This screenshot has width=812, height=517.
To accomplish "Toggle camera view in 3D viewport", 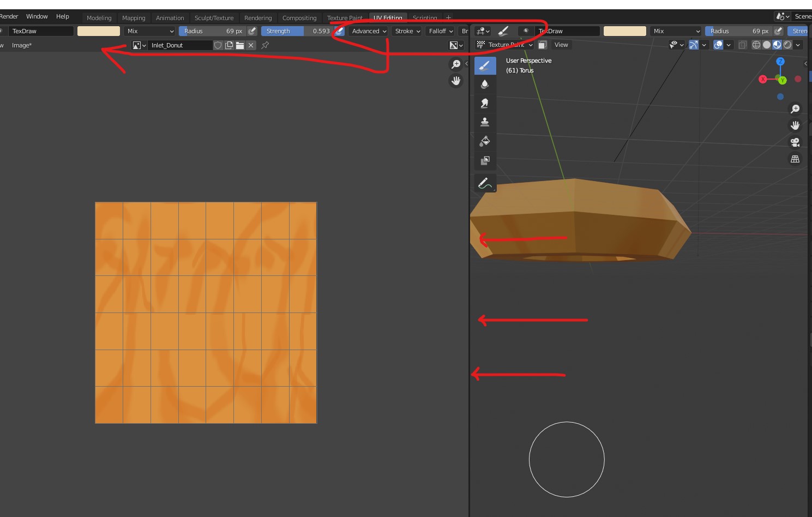I will 795,142.
